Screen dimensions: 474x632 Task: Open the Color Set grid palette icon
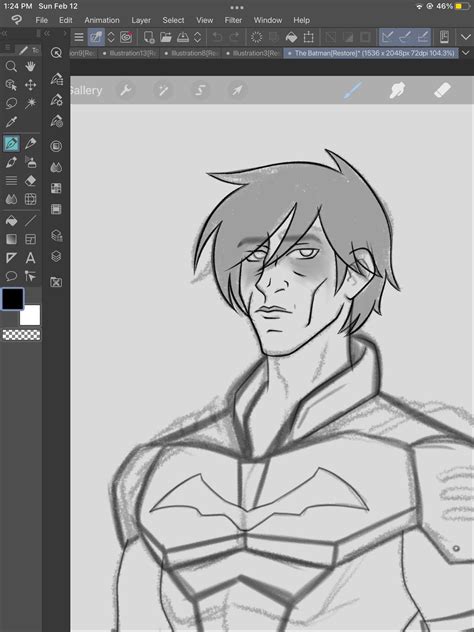[x=56, y=188]
